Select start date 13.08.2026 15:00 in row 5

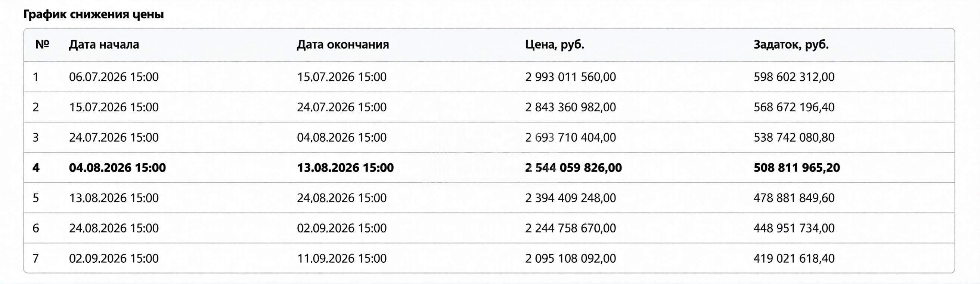[x=114, y=198]
